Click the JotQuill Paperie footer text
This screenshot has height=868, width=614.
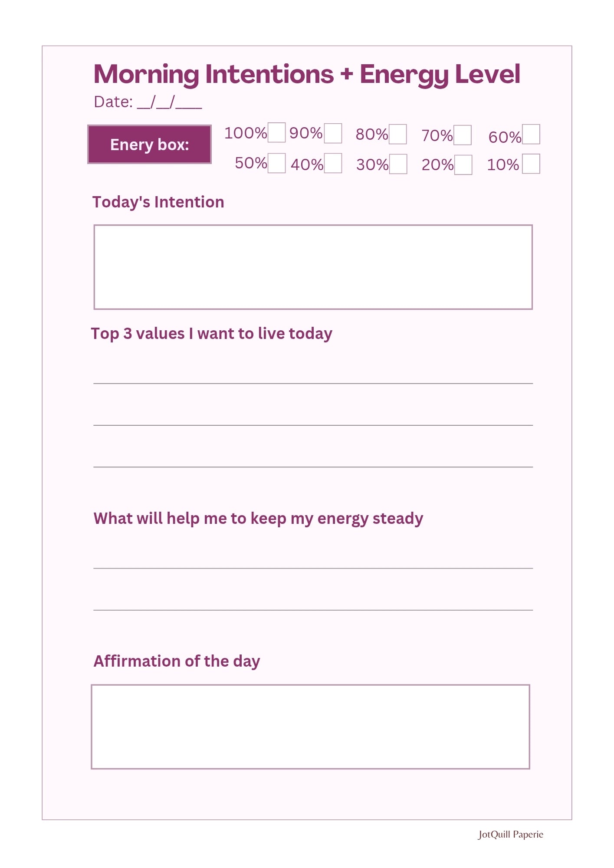[510, 835]
